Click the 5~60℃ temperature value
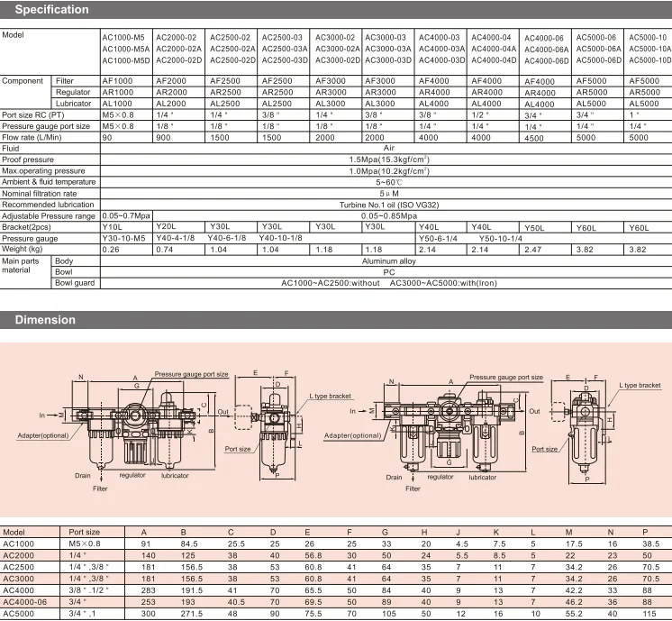The image size is (672, 621). click(x=389, y=182)
